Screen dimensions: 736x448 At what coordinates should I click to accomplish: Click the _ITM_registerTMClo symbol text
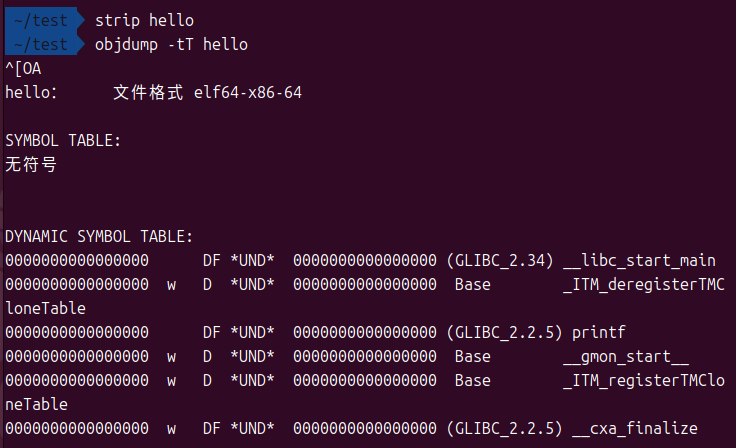643,381
